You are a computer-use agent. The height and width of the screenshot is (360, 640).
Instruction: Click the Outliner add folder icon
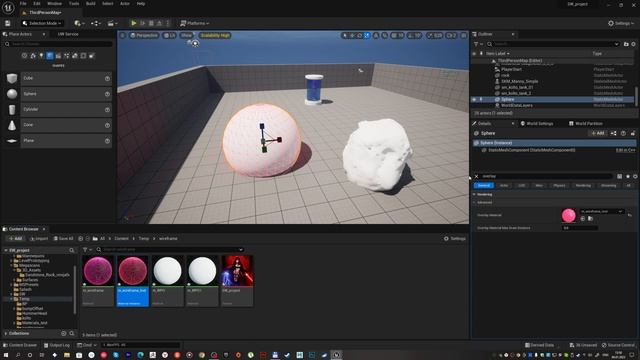(626, 44)
